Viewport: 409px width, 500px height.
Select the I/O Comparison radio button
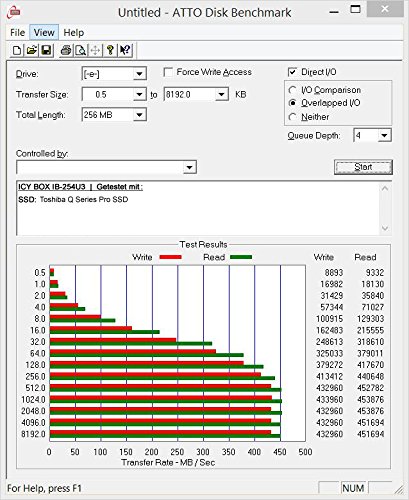click(292, 90)
